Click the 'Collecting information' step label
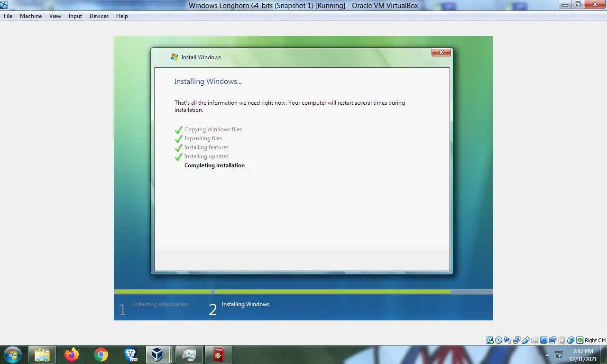This screenshot has width=607, height=364. click(160, 304)
